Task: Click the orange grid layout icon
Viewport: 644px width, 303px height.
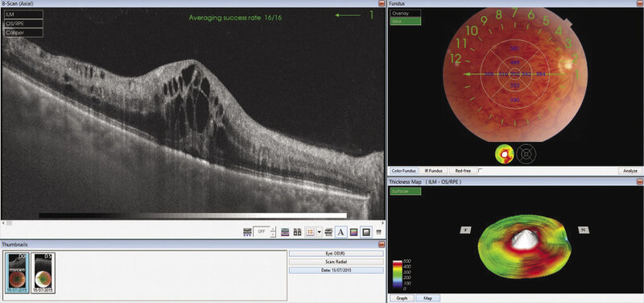Action: 310,232
